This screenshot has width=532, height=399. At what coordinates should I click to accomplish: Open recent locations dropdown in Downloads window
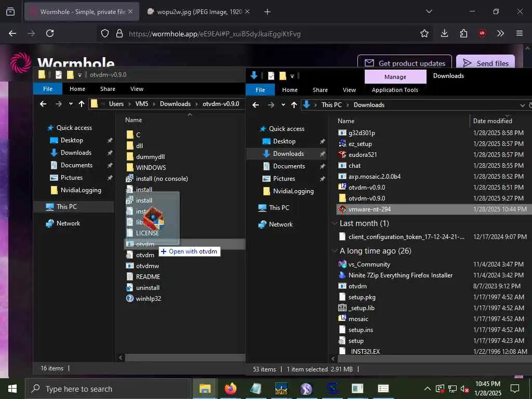coord(283,105)
